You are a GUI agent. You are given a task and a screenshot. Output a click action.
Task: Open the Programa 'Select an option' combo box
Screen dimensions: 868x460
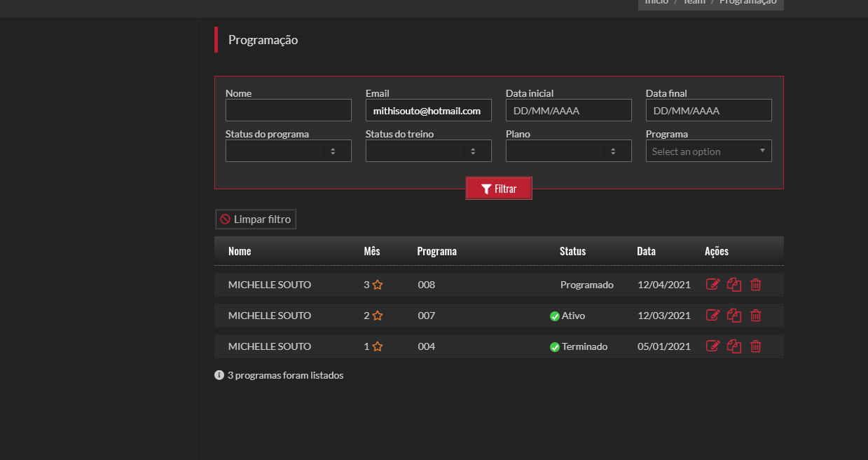pos(708,151)
